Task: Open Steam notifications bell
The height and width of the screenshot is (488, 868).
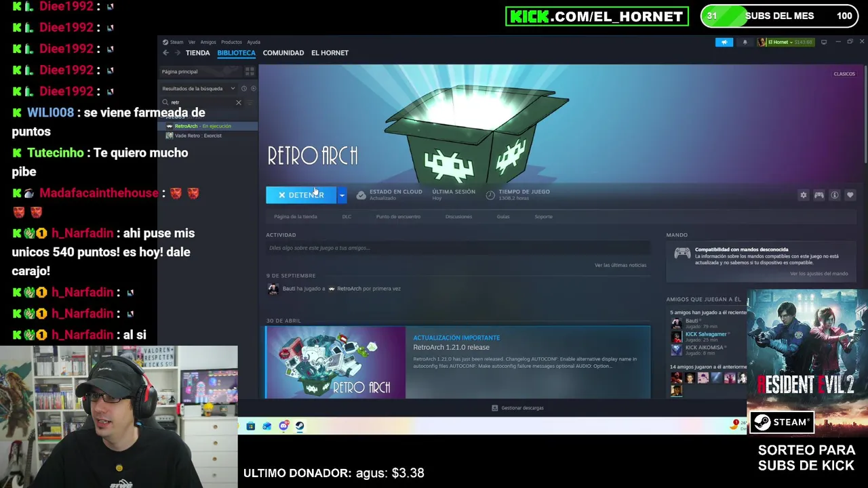Action: point(745,42)
